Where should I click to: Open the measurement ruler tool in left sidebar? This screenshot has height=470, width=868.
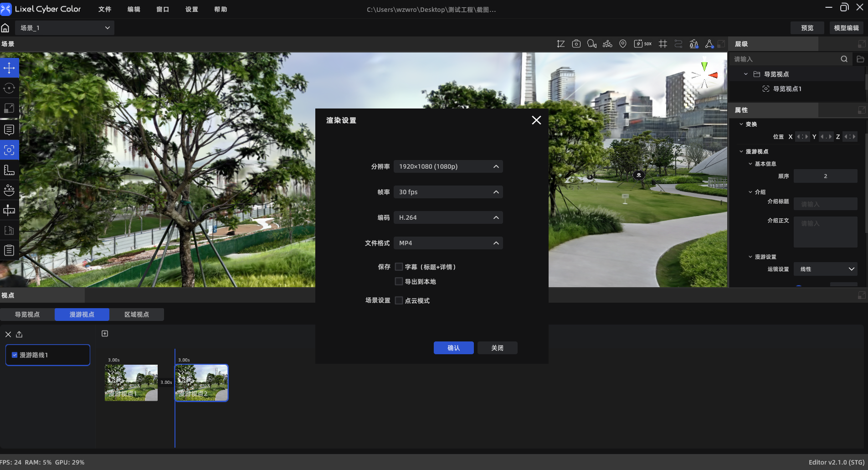[9, 170]
